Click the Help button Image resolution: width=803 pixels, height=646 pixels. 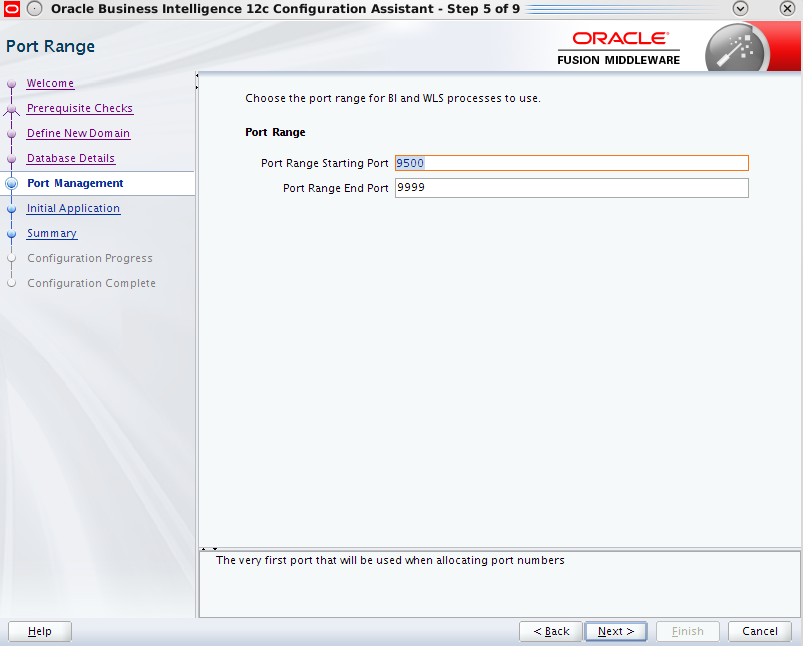(40, 631)
